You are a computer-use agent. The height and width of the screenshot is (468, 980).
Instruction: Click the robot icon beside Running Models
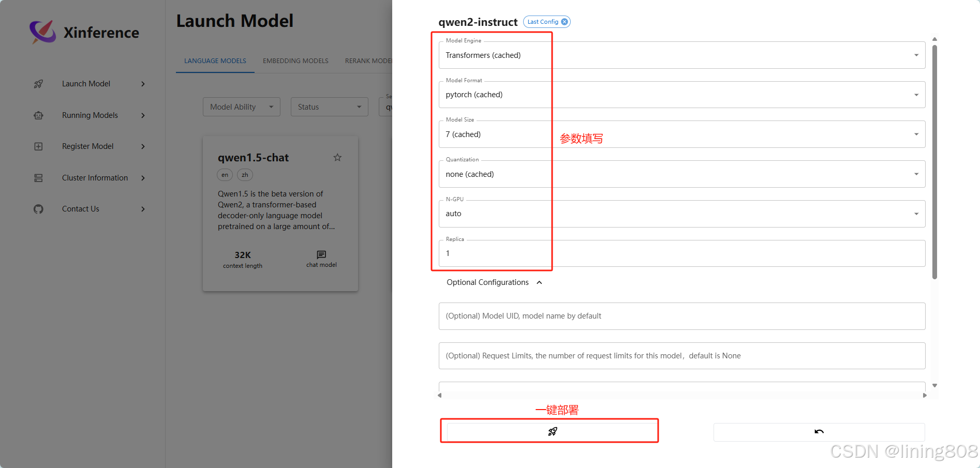[38, 115]
